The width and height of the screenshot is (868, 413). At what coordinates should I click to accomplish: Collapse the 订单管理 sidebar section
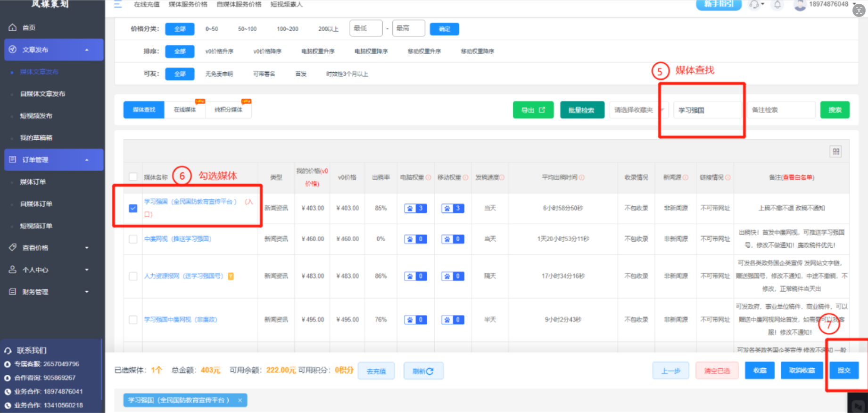click(54, 160)
